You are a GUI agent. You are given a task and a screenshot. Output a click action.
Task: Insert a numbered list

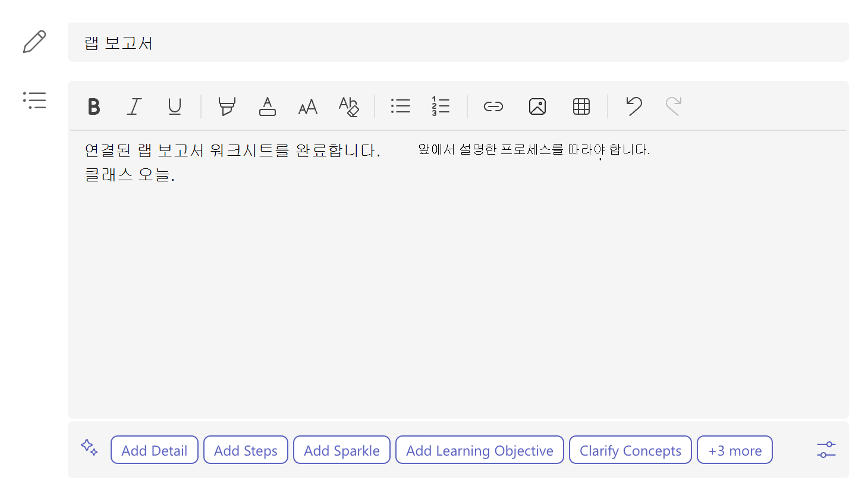coord(441,106)
